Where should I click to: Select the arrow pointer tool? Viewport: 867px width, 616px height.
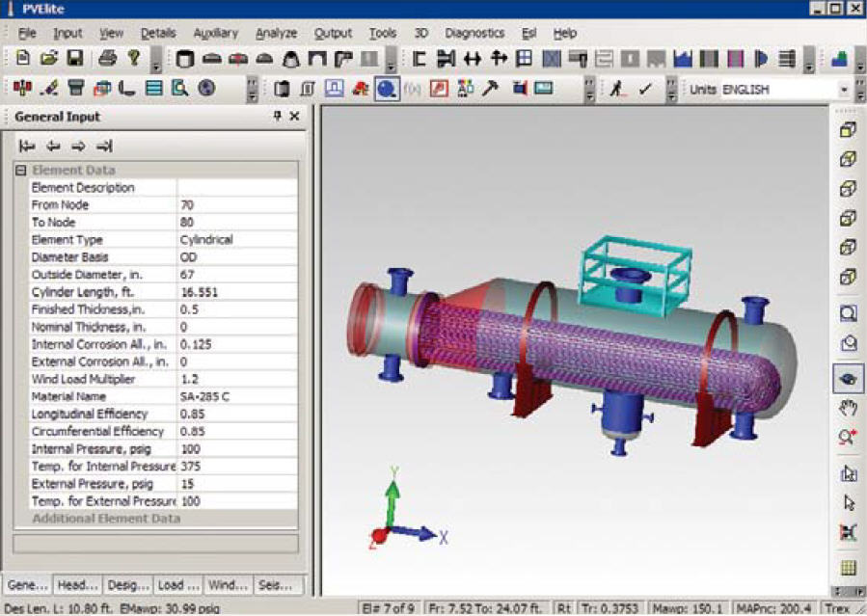click(x=849, y=502)
